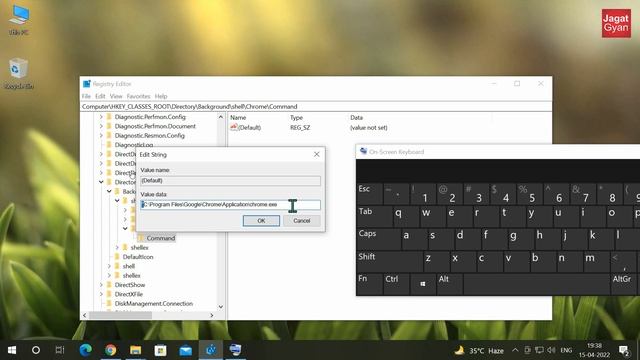Viewport: 640px width, 360px height.
Task: Confirm with OK in Edit String
Action: coord(261,221)
